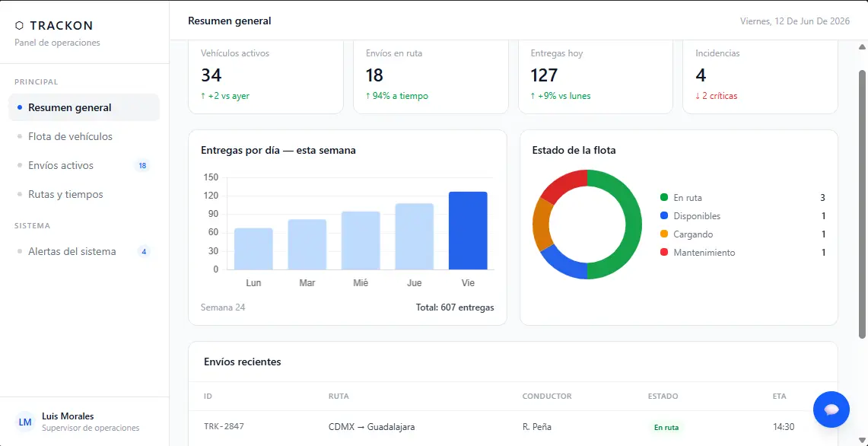The height and width of the screenshot is (446, 868).
Task: Click the date Viernes, 12 De Jun
Action: pyautogui.click(x=795, y=21)
